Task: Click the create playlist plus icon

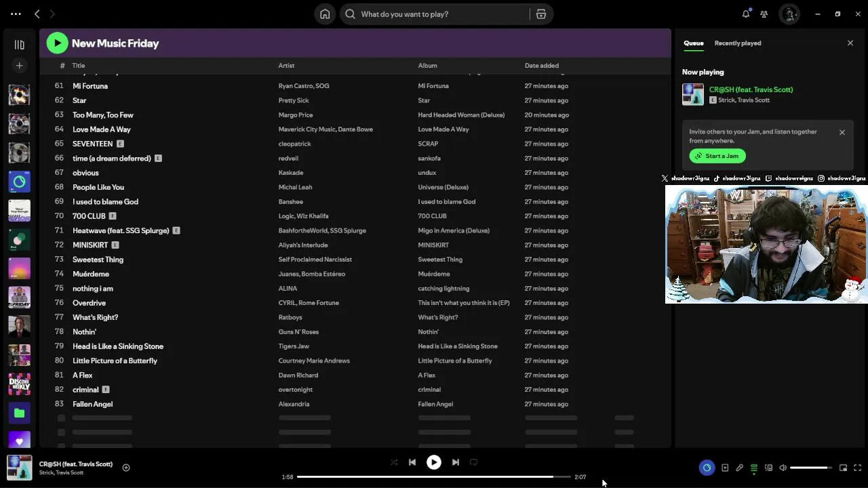Action: (19, 66)
